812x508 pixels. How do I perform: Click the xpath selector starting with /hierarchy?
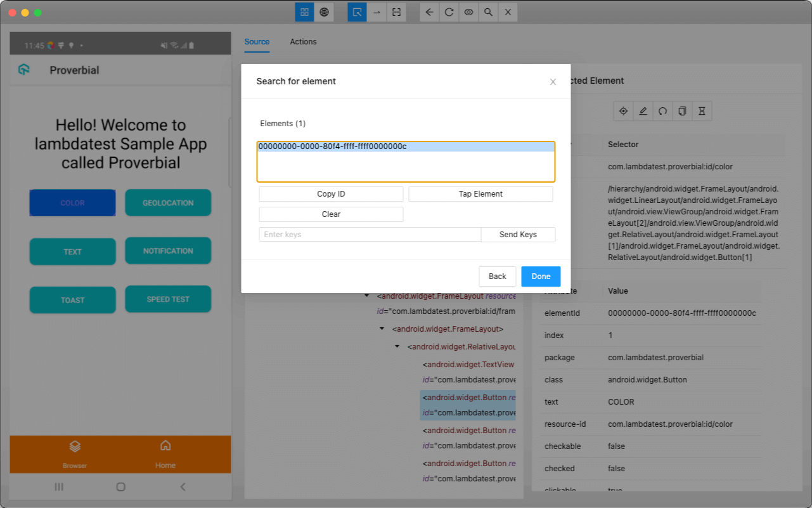click(694, 223)
